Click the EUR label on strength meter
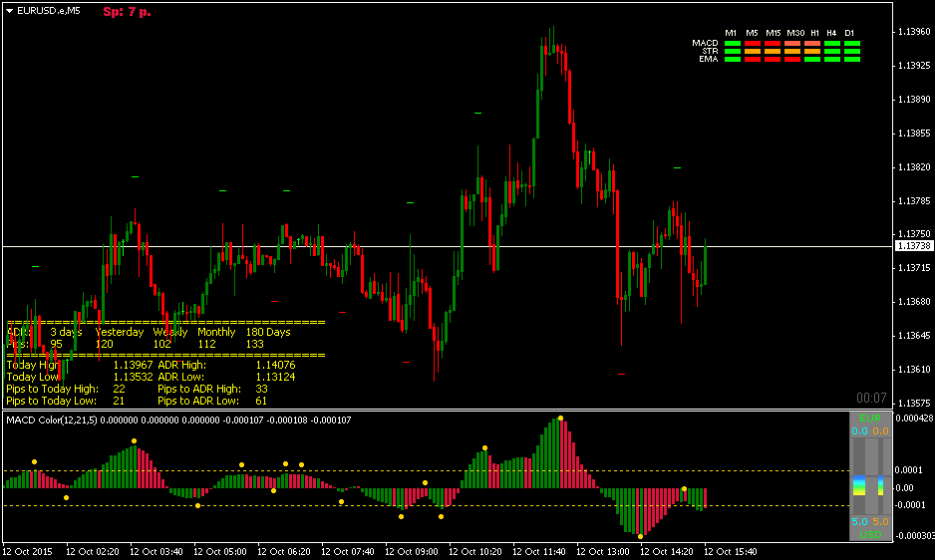 (870, 419)
